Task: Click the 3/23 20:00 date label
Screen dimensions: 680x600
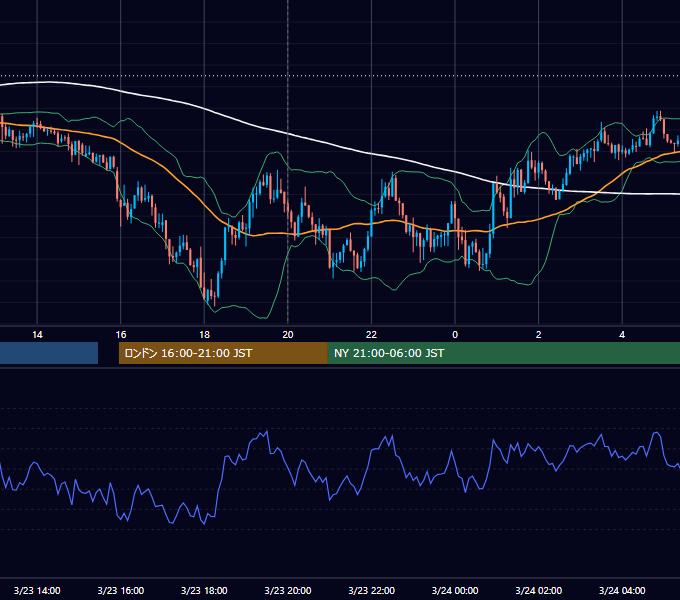Action: [288, 590]
